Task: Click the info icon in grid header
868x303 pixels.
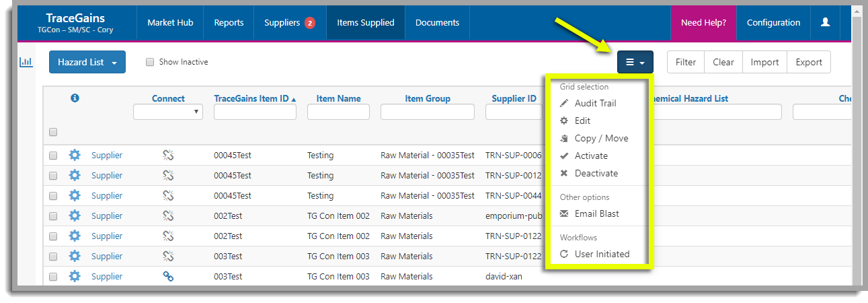Action: (x=75, y=98)
